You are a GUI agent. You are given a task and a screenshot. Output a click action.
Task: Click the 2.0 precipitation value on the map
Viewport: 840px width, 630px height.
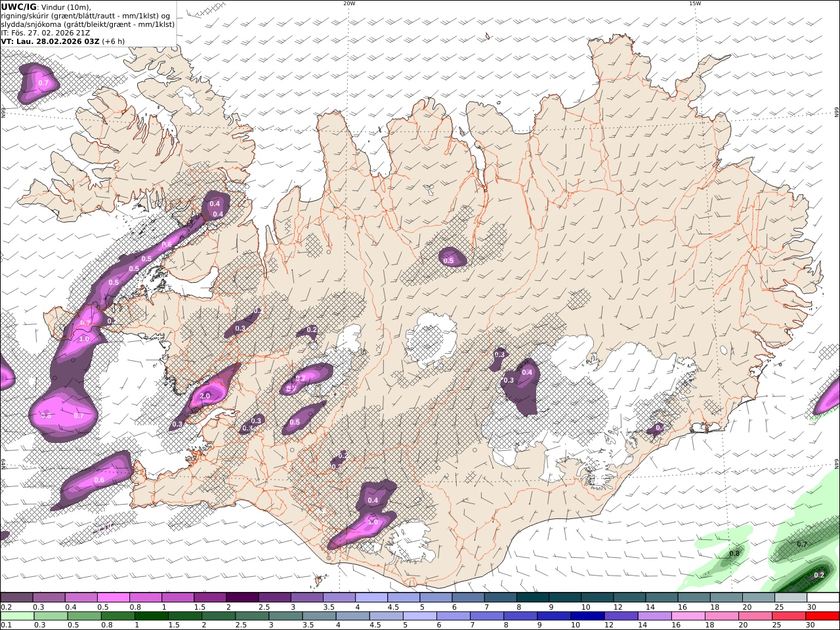pos(205,396)
